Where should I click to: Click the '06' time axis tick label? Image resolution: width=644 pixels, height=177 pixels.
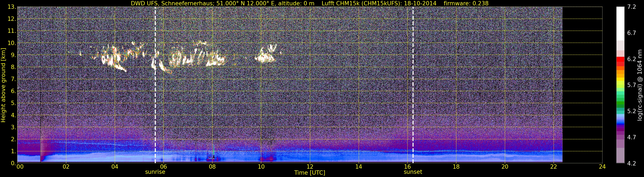point(164,167)
